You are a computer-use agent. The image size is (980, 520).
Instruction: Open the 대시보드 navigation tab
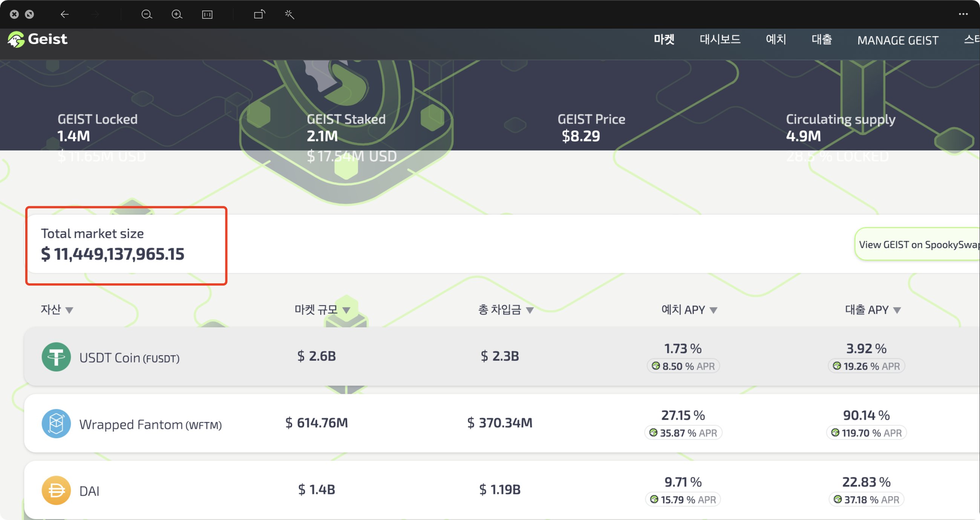pos(720,40)
